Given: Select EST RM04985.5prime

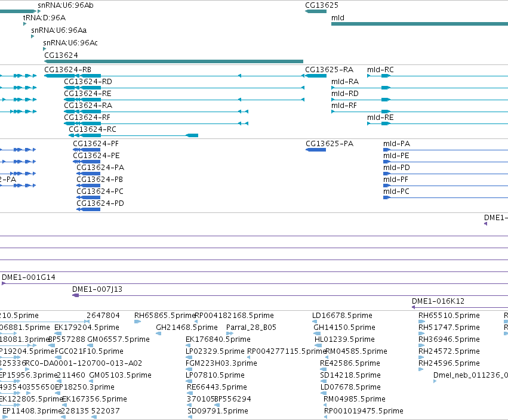Looking at the screenshot, I should 355,399.
